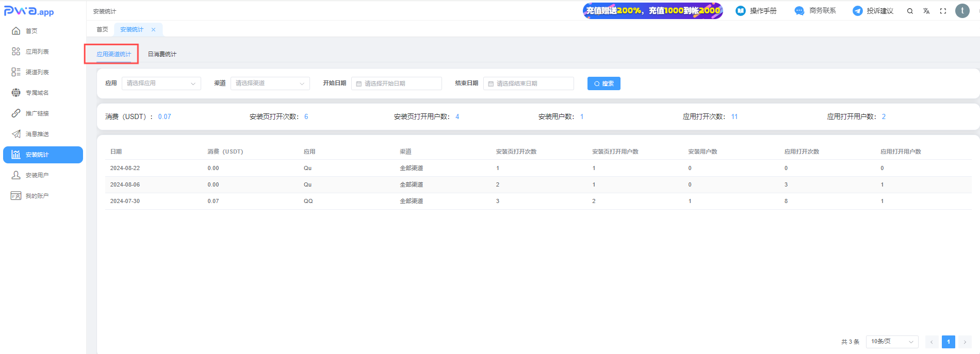Select the 应用渠道统计 tab
This screenshot has width=980, height=354.
pyautogui.click(x=113, y=54)
